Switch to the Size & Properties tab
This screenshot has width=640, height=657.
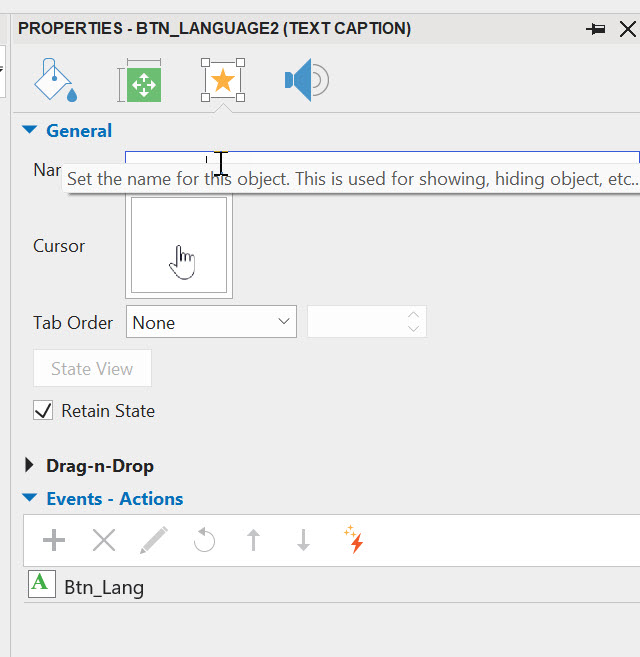pos(140,80)
